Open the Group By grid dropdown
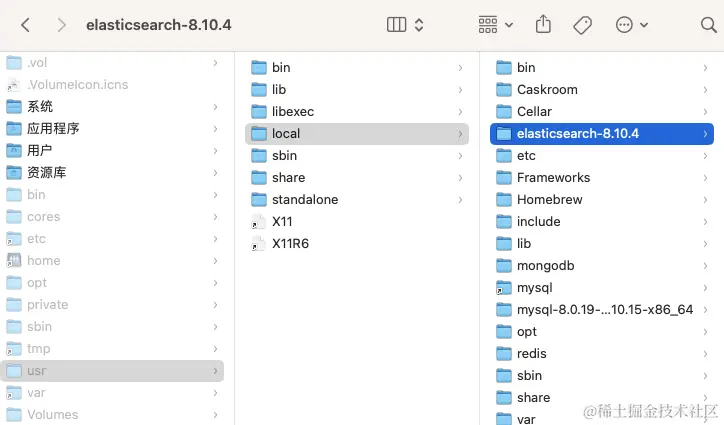The image size is (724, 425). (495, 24)
